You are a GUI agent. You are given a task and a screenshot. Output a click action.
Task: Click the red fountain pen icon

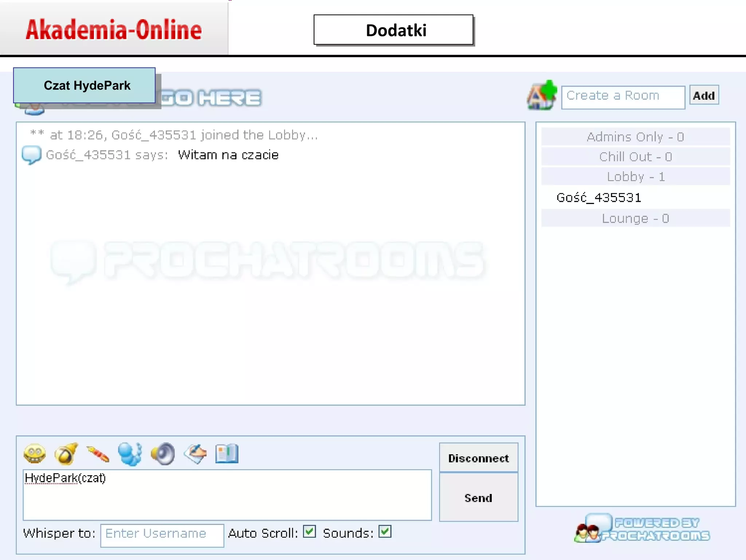point(98,454)
